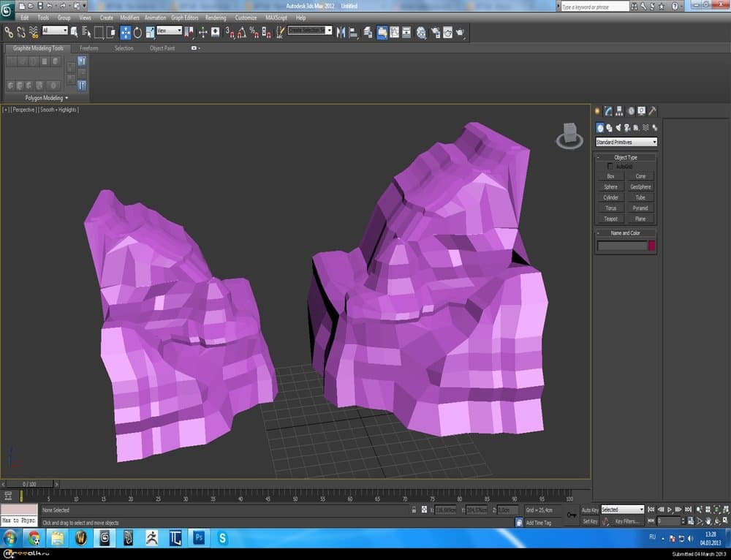Open the Modifiers menu
731x560 pixels.
(129, 18)
